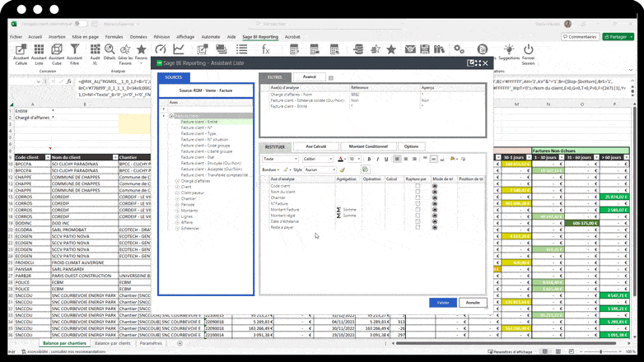Viewport: 644px width, 362px height.
Task: Open the Formules ribbon tab
Action: (x=114, y=37)
